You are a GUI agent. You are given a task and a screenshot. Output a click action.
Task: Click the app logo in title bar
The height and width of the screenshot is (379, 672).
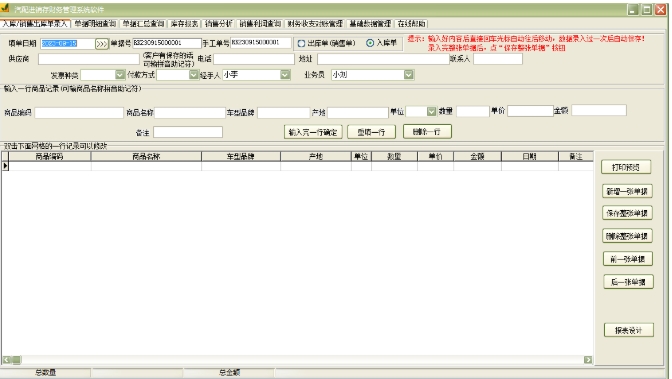coord(5,8)
